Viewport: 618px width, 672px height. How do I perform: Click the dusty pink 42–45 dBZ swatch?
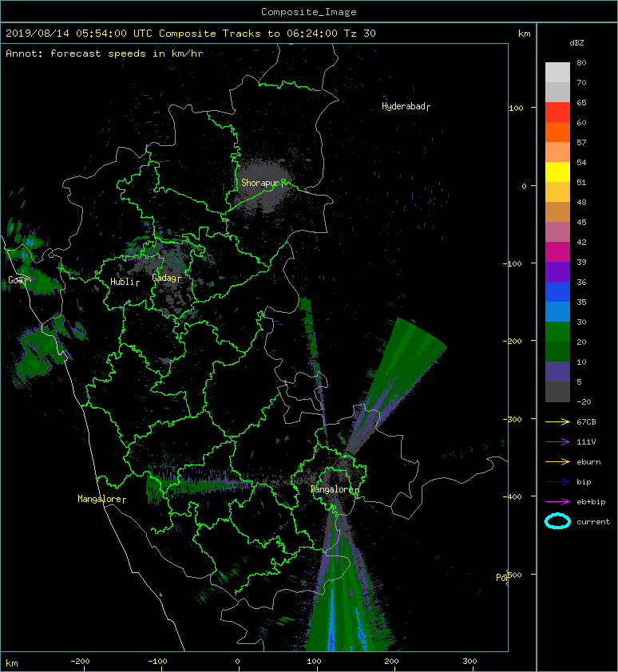557,232
